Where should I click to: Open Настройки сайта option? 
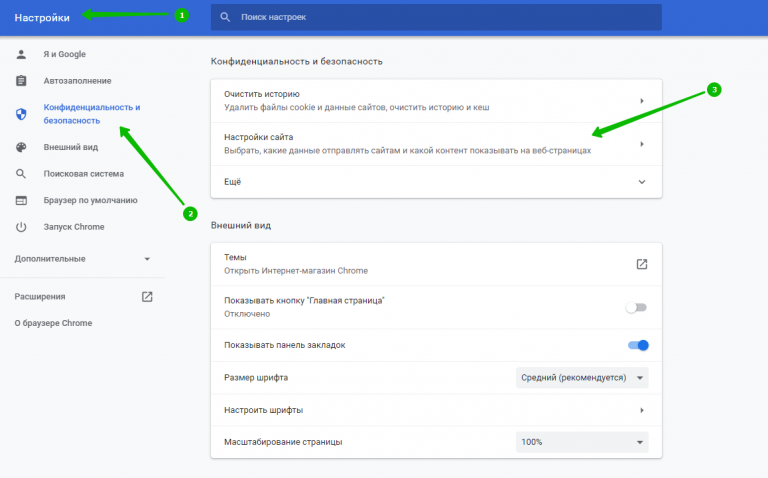point(436,144)
